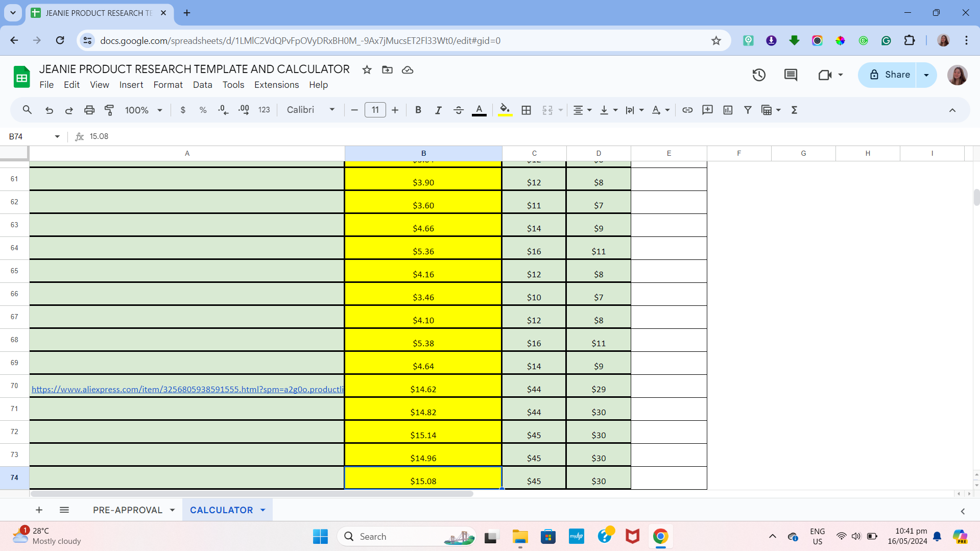Bookmark this page with star icon

click(716, 40)
